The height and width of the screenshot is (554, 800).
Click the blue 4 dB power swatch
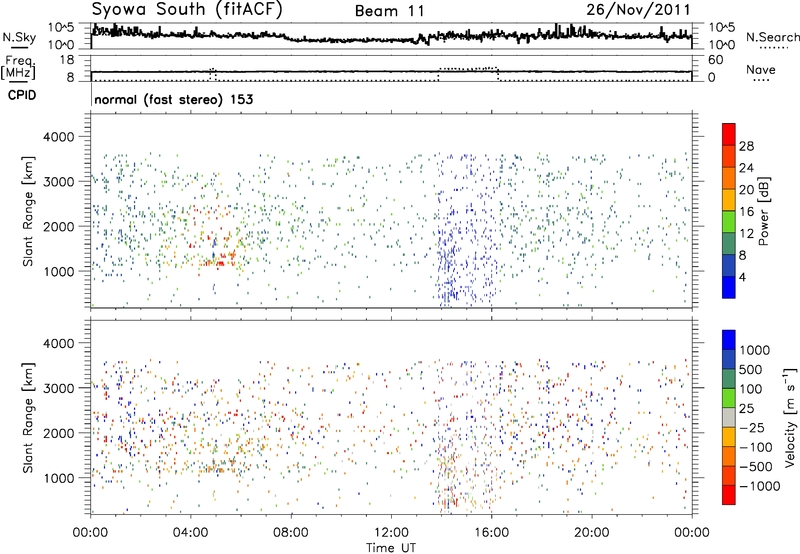[x=729, y=287]
